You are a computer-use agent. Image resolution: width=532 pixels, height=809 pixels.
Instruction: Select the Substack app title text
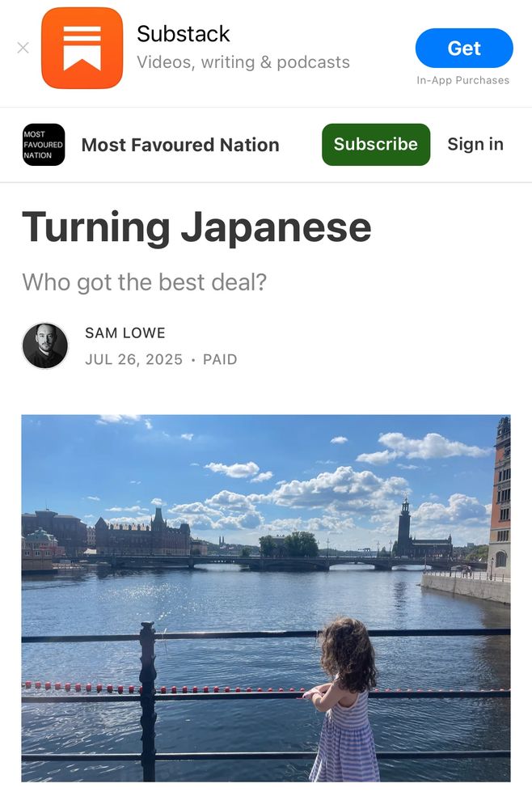click(x=183, y=34)
